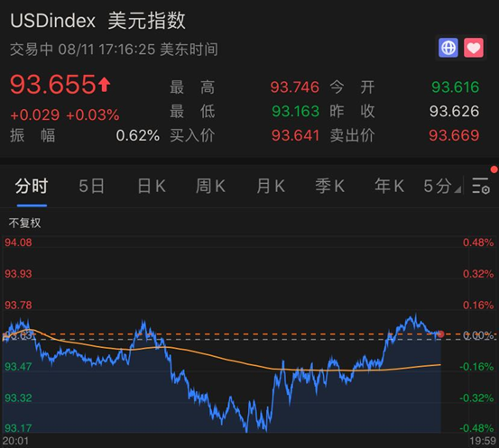
Task: Show the 年K chart
Action: click(x=389, y=186)
